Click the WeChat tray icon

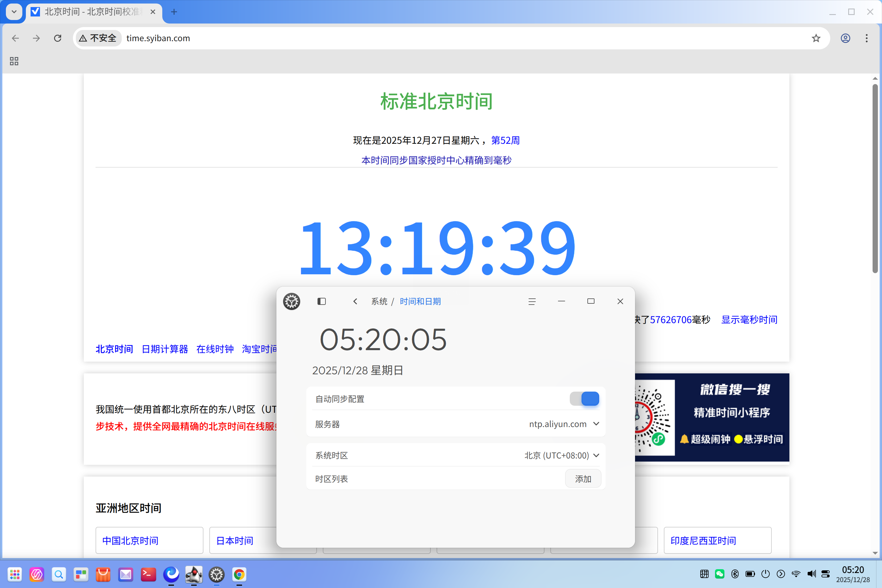click(x=720, y=574)
